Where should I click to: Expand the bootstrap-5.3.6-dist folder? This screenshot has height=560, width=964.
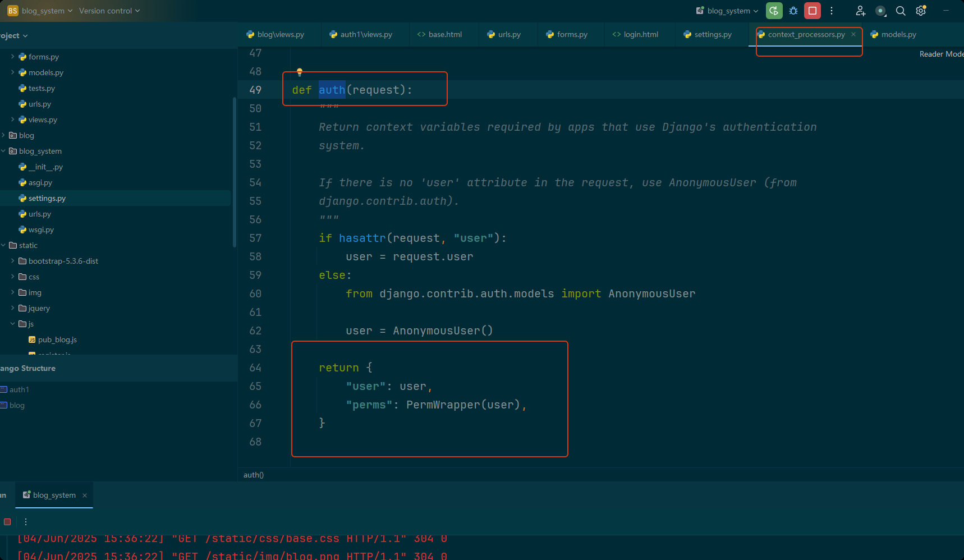[13, 261]
